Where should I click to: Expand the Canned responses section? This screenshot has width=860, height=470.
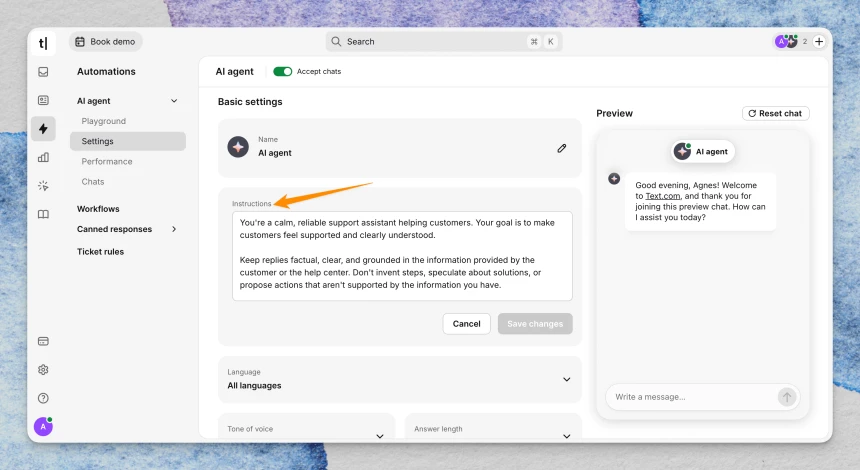(x=174, y=229)
